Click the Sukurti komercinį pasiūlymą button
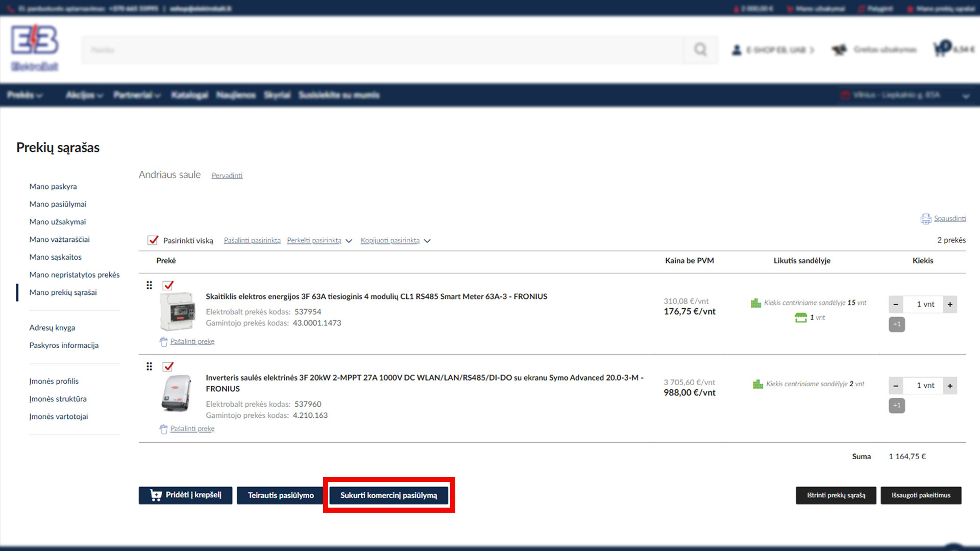 [x=388, y=495]
